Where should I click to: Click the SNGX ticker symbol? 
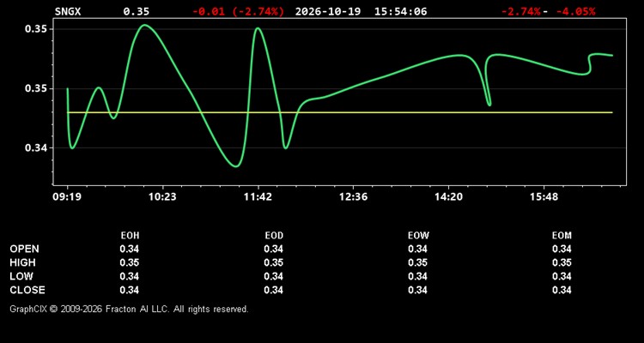pyautogui.click(x=68, y=11)
